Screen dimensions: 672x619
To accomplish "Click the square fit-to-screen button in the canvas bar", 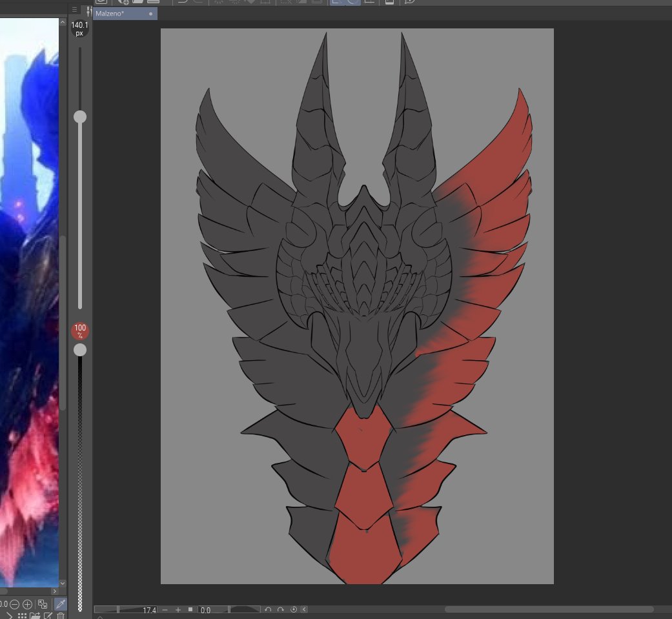I will (190, 609).
